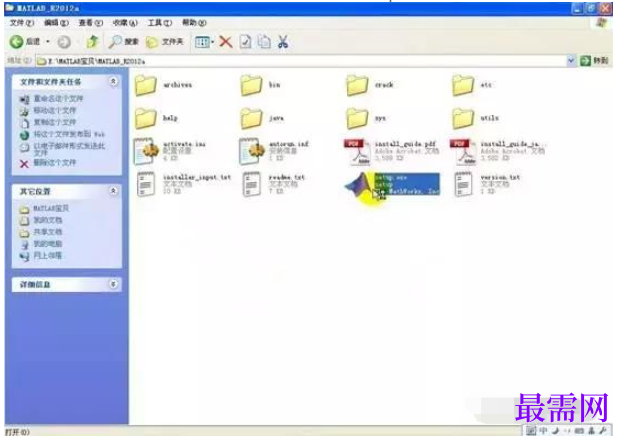
Task: Expand the Details panel
Action: coord(114,284)
